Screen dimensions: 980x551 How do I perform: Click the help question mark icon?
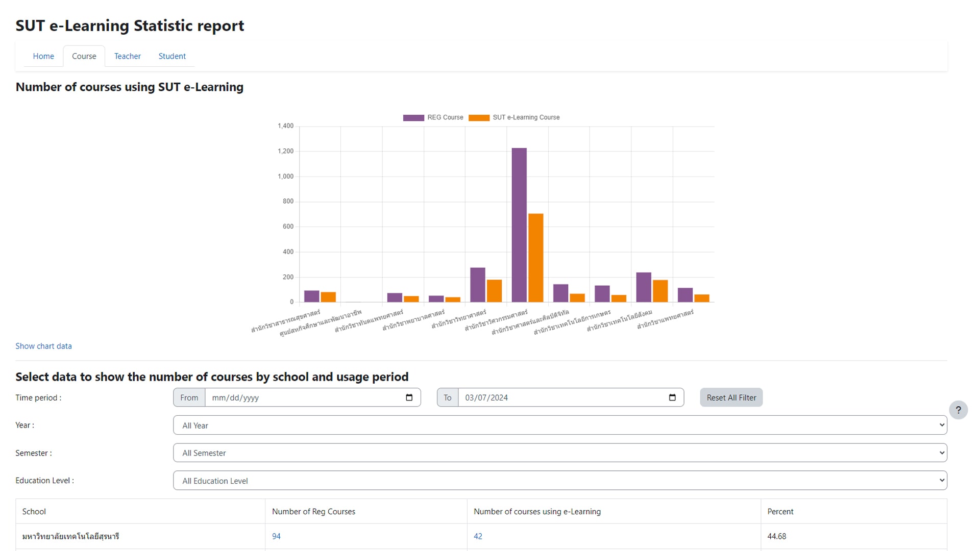click(x=958, y=410)
